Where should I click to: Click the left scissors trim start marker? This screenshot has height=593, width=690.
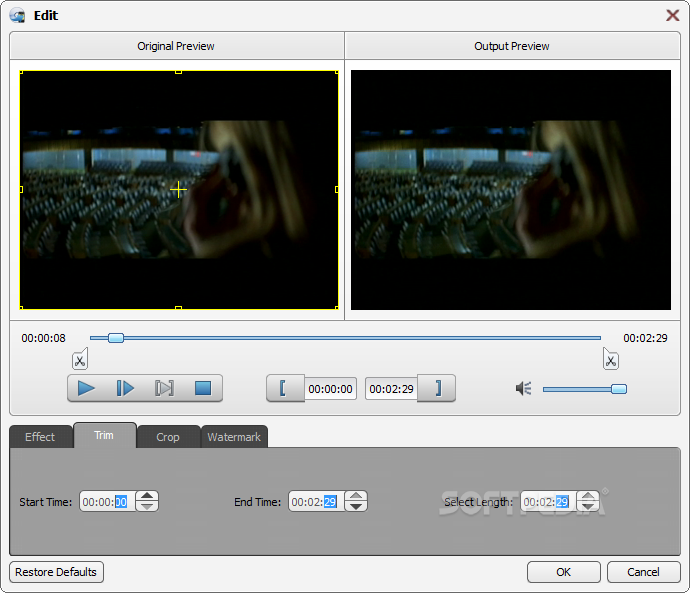80,359
